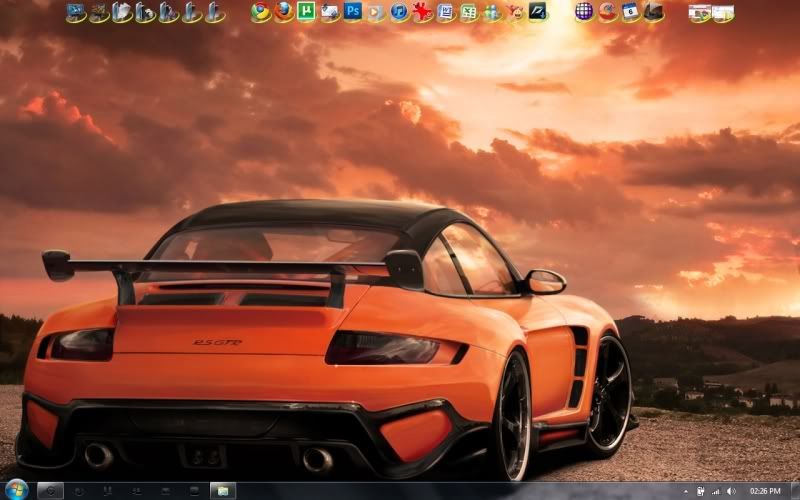Click the clock showing 02:26 PM
The height and width of the screenshot is (500, 800).
[x=765, y=491]
